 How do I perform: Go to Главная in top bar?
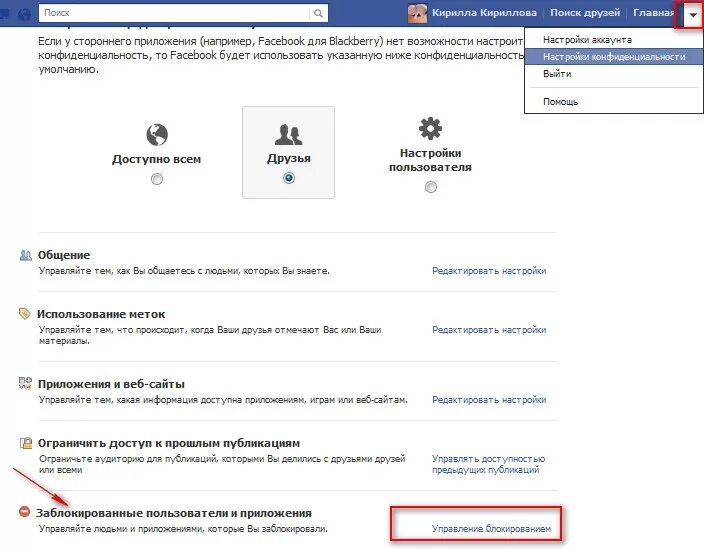coord(653,13)
